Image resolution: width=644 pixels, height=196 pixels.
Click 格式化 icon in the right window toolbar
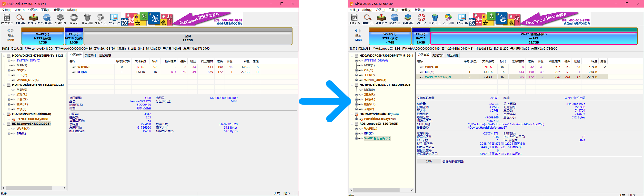tap(421, 19)
